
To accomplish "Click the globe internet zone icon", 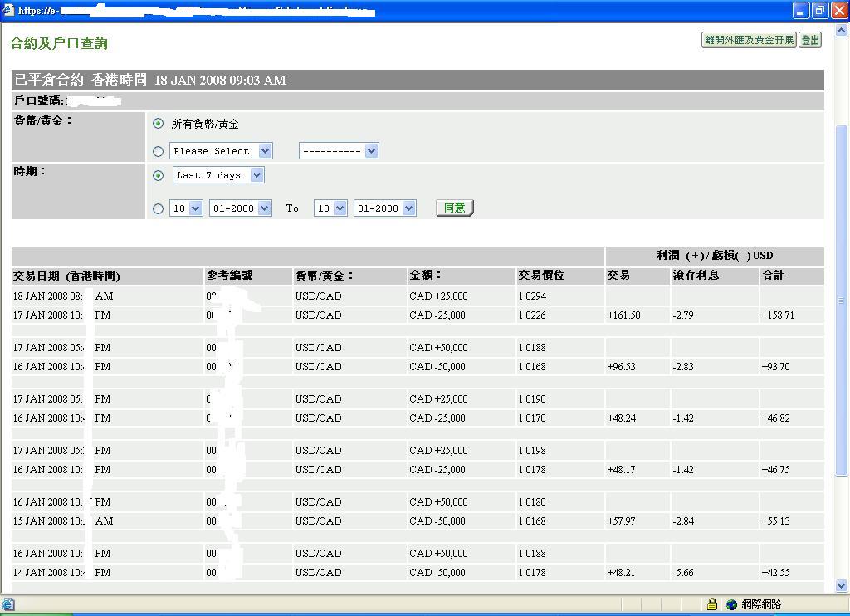I will pos(732,604).
